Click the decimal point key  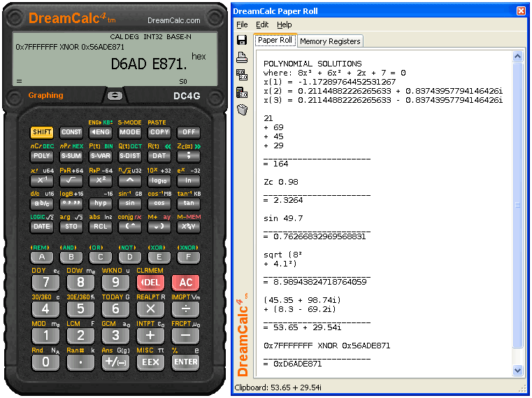coord(80,362)
